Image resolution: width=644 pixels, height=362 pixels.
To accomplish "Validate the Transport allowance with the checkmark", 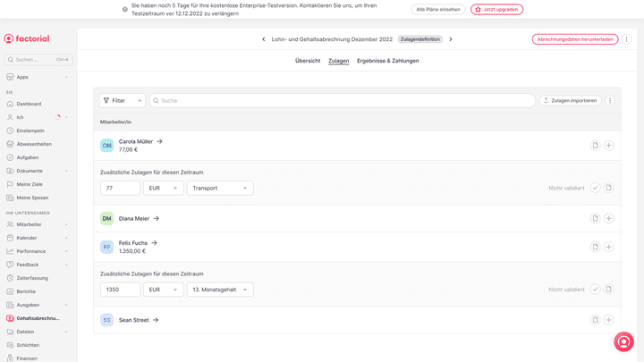I will [x=595, y=188].
